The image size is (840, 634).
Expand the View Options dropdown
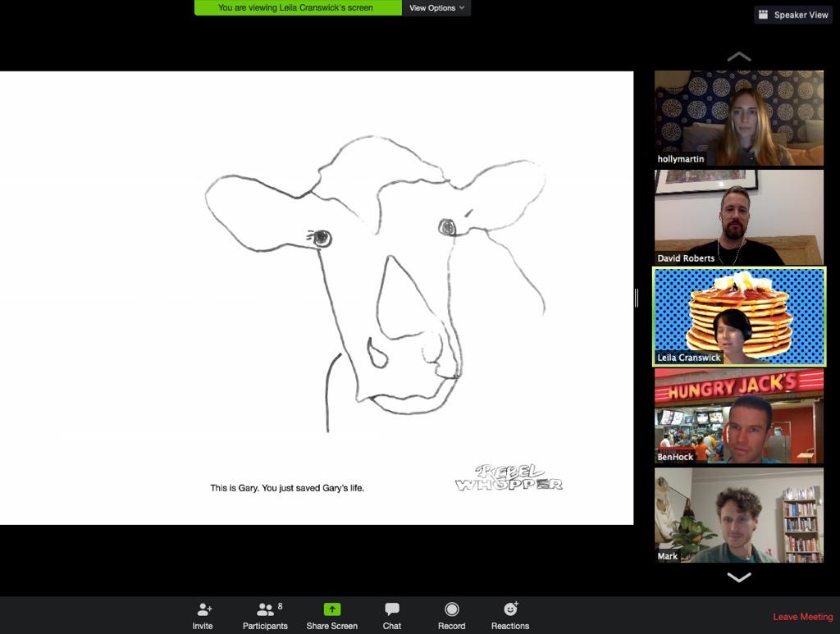(436, 8)
